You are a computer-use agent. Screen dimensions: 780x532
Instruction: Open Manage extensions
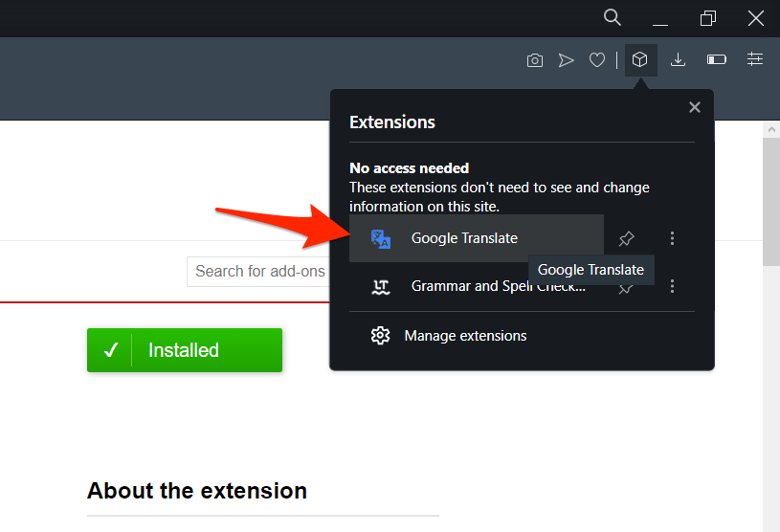522,336
